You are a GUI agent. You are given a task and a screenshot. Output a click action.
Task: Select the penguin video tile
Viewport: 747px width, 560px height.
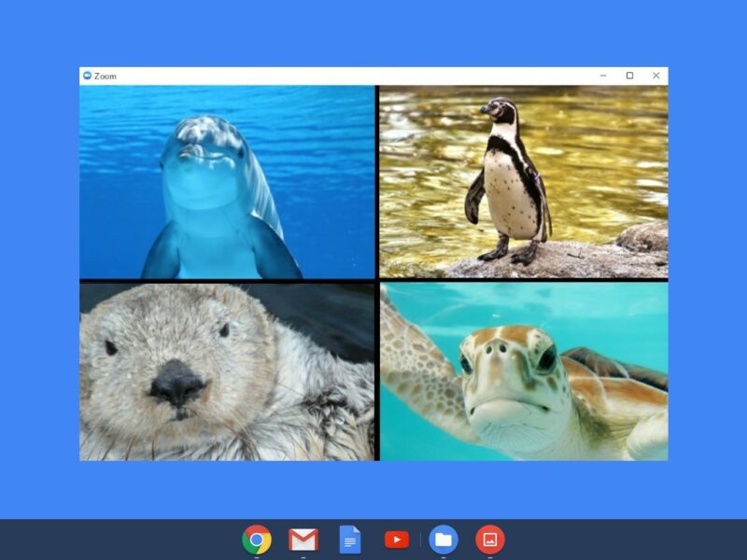click(x=524, y=182)
